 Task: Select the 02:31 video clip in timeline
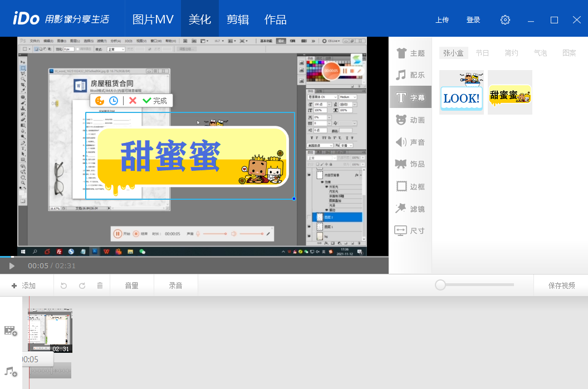coord(50,331)
